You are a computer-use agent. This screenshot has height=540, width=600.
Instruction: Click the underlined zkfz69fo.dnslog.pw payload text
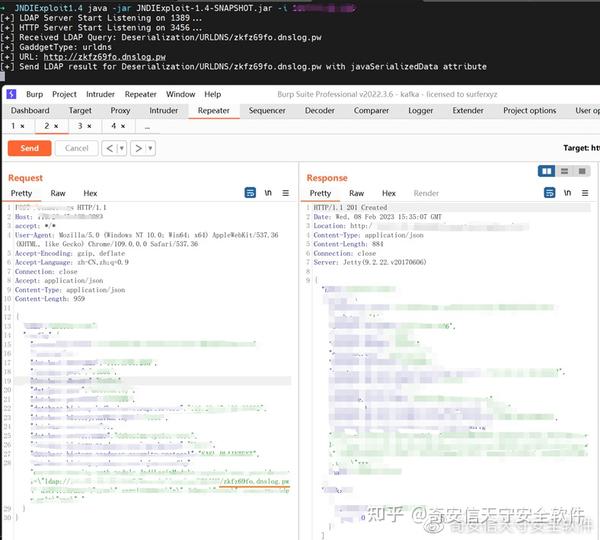tap(256, 481)
